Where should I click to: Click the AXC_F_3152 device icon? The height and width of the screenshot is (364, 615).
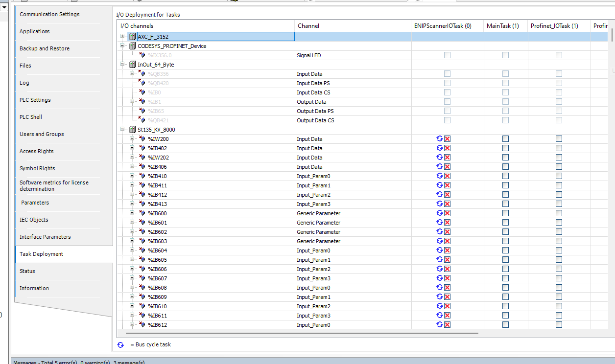[132, 37]
